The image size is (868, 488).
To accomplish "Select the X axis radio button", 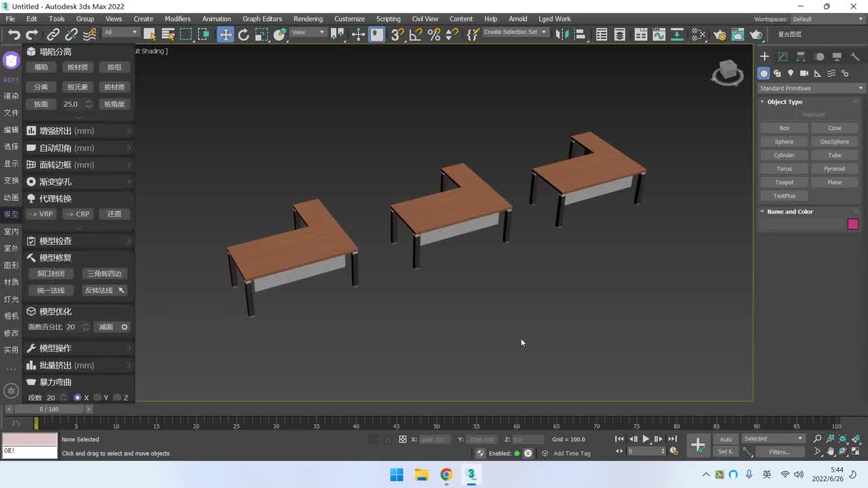I will [78, 398].
